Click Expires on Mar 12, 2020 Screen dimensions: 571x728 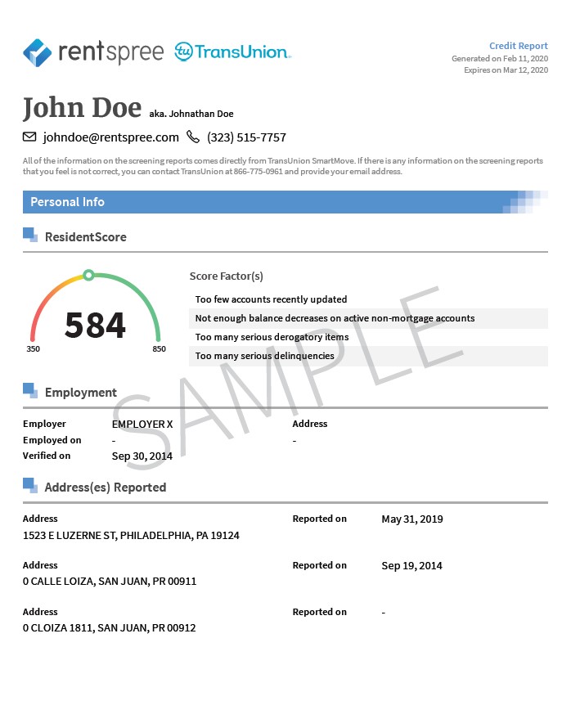tap(506, 70)
